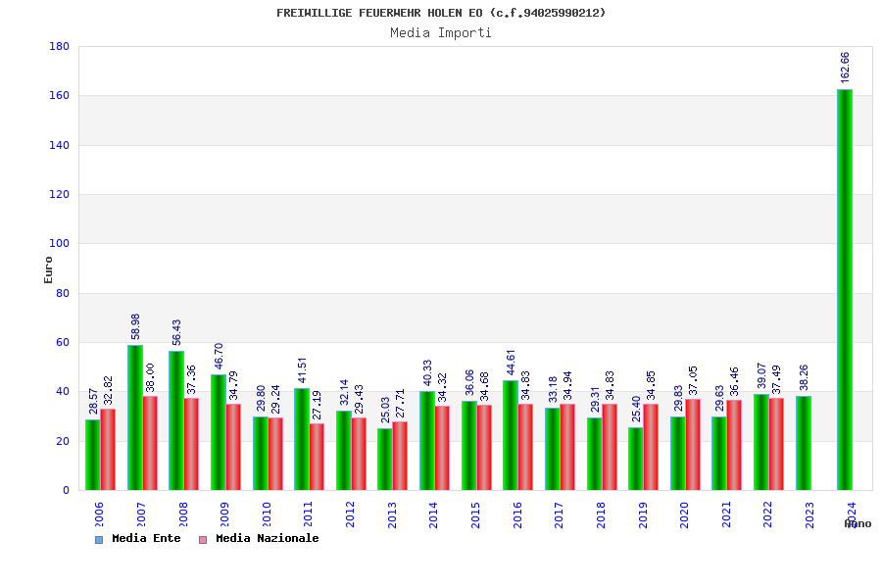882x588 pixels.
Task: Click the 25.03 value label for 2013
Action: tap(385, 411)
